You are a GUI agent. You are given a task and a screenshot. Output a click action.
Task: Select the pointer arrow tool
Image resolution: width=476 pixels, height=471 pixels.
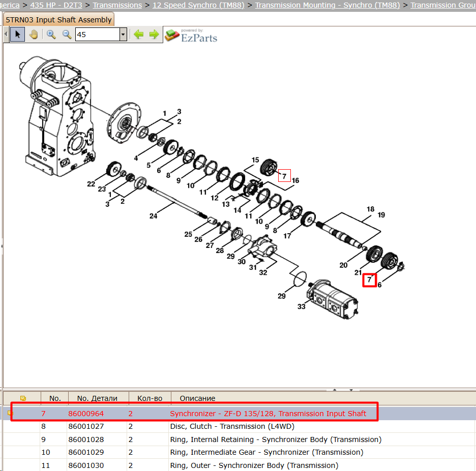[x=17, y=35]
